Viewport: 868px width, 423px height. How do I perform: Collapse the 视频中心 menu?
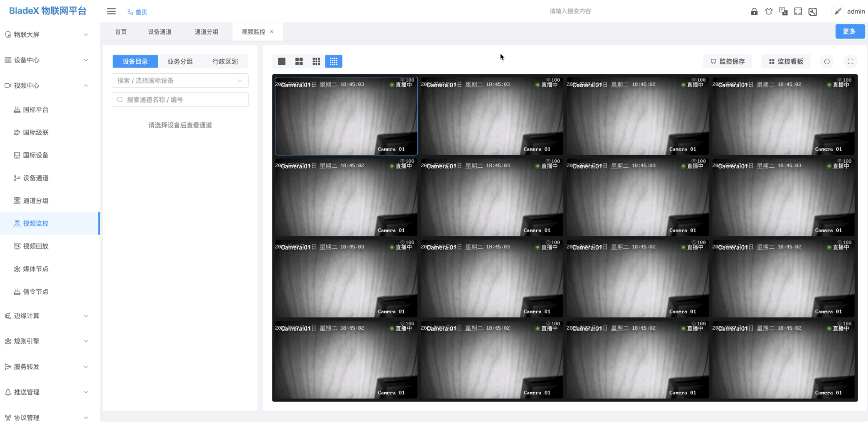pyautogui.click(x=50, y=86)
